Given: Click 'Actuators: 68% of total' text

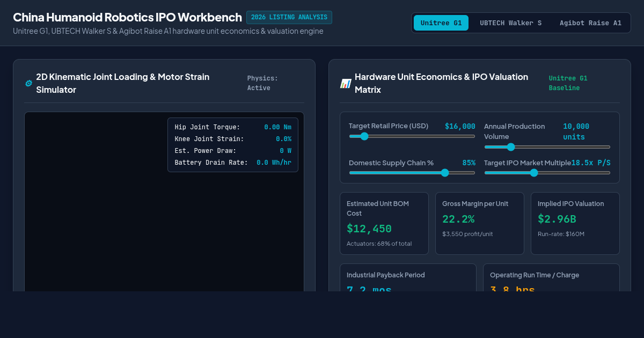Looking at the screenshot, I should pyautogui.click(x=379, y=244).
